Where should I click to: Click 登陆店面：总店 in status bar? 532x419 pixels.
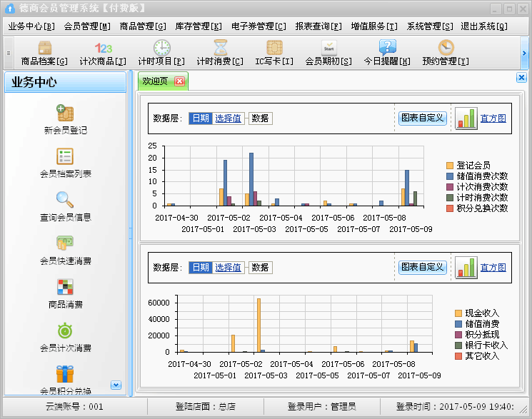(205, 406)
